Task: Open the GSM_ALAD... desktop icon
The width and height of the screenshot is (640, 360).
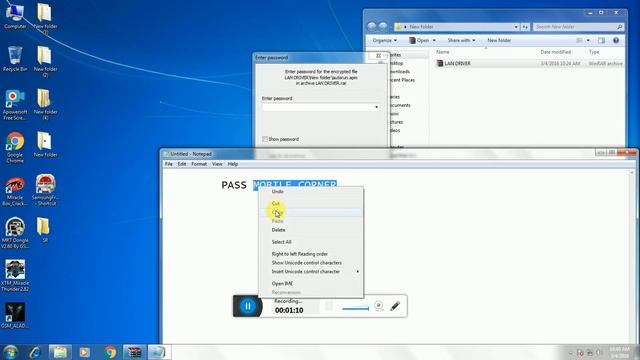Action: point(15,315)
